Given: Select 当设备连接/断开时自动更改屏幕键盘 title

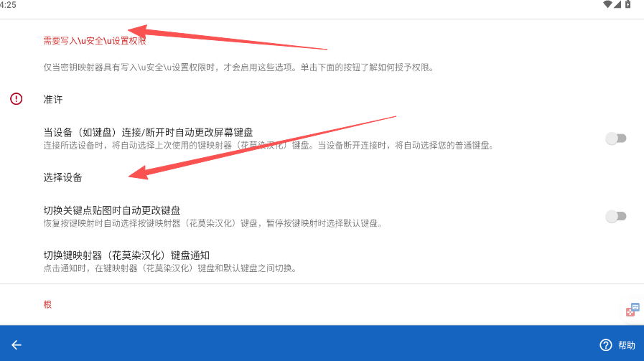Looking at the screenshot, I should coord(148,132).
